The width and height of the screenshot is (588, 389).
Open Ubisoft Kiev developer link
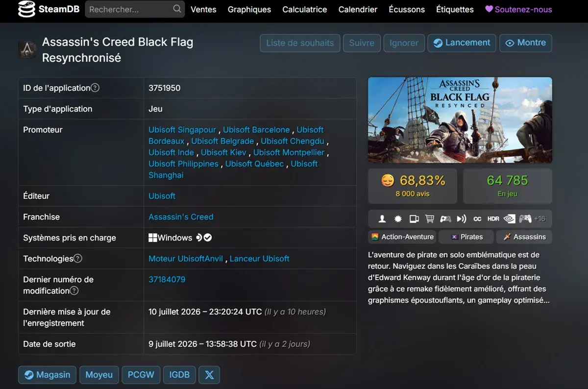[223, 152]
